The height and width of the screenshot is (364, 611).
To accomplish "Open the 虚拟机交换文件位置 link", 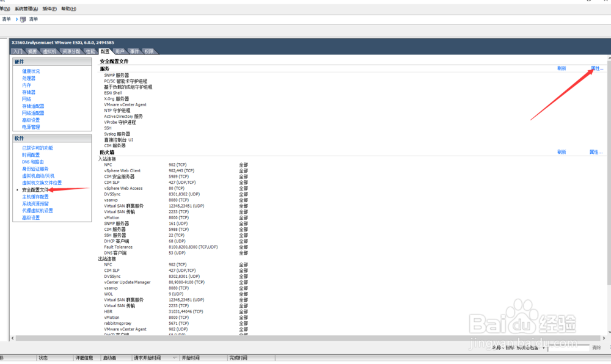I will (42, 183).
